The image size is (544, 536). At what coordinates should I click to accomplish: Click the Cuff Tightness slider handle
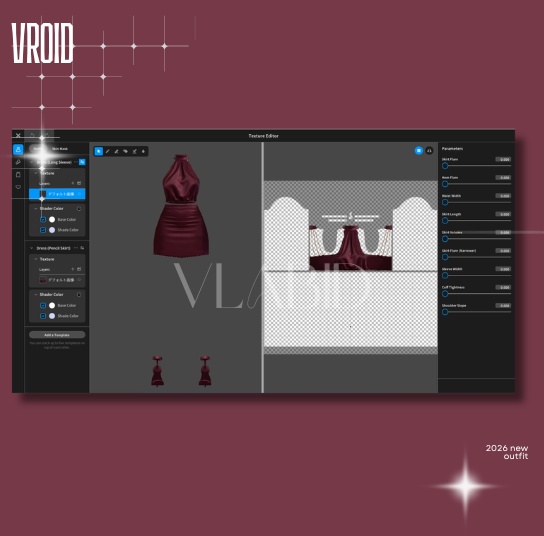[445, 294]
